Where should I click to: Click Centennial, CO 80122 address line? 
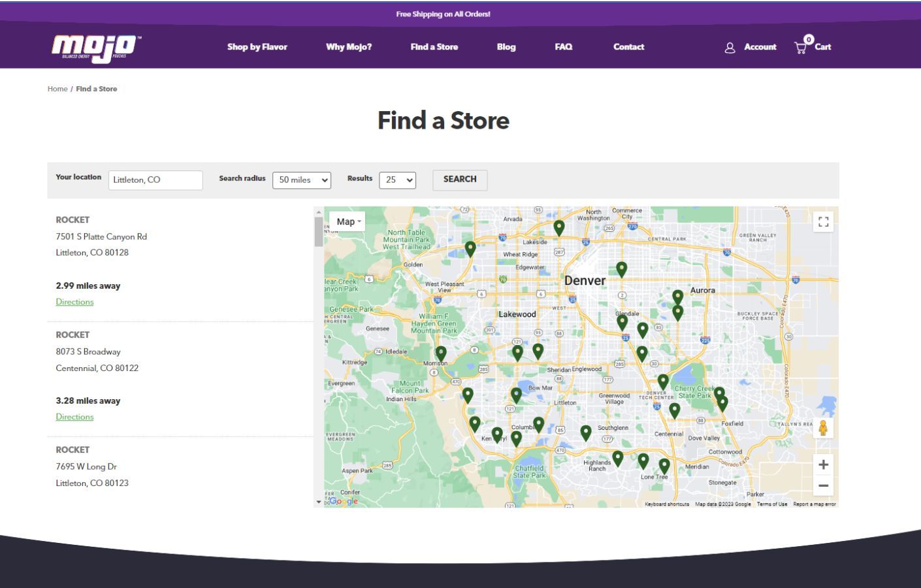97,368
